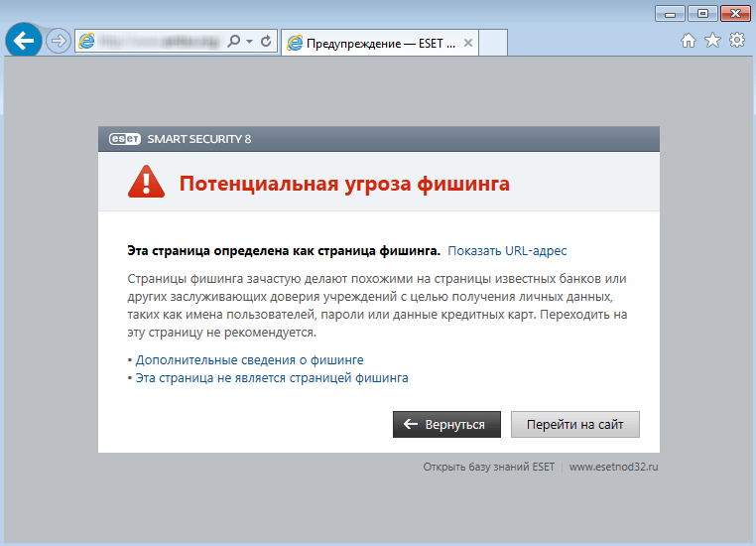This screenshot has width=756, height=546.
Task: Open Дополнительные сведения о фишинге link
Action: (249, 359)
